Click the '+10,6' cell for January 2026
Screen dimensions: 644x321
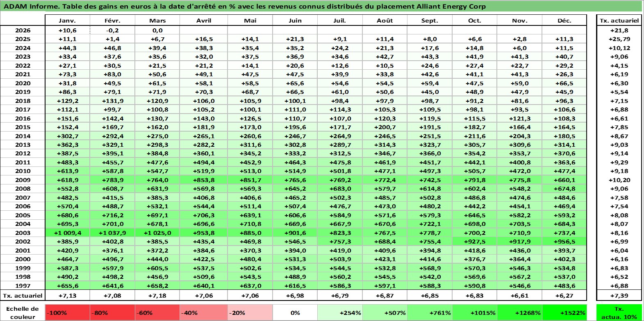click(x=67, y=30)
